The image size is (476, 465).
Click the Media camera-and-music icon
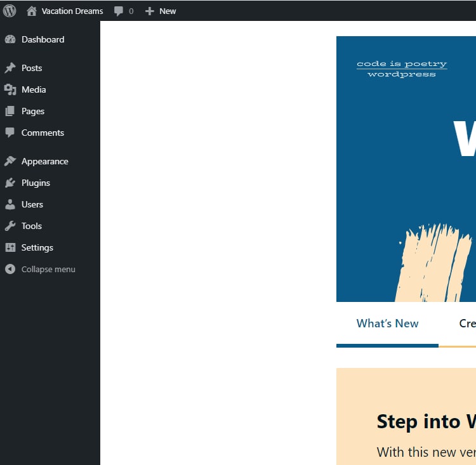tap(10, 89)
